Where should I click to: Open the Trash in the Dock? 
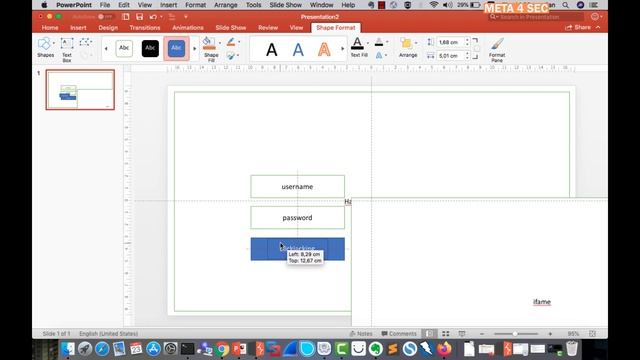point(572,349)
